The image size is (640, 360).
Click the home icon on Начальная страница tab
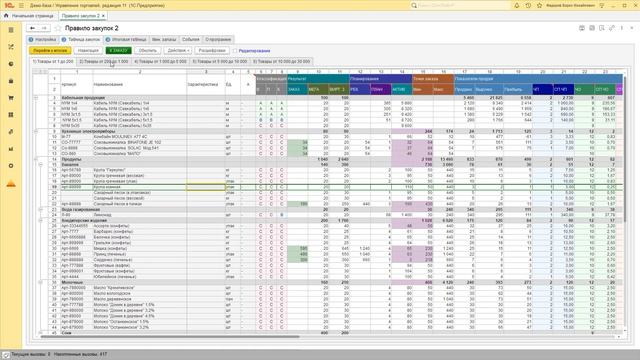pos(6,16)
